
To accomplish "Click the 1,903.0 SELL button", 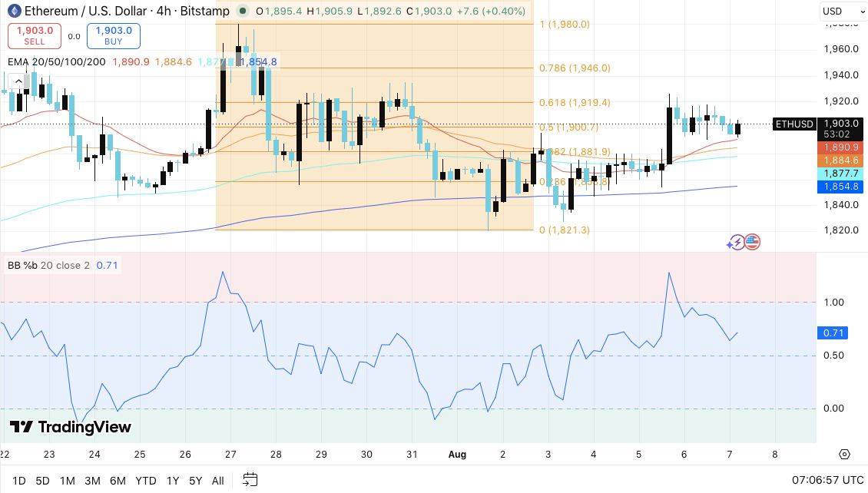I will click(x=35, y=35).
